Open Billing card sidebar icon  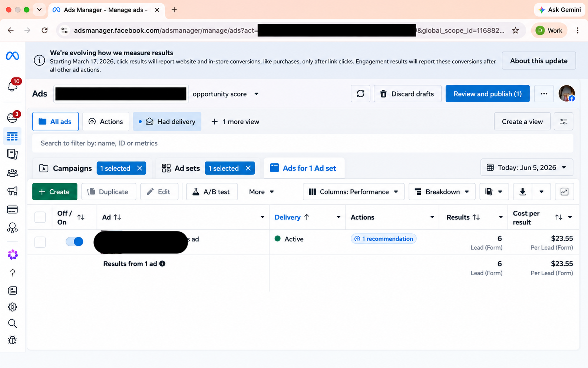tap(12, 210)
